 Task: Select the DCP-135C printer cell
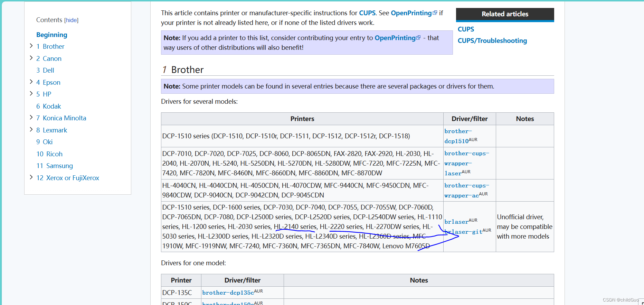181,293
